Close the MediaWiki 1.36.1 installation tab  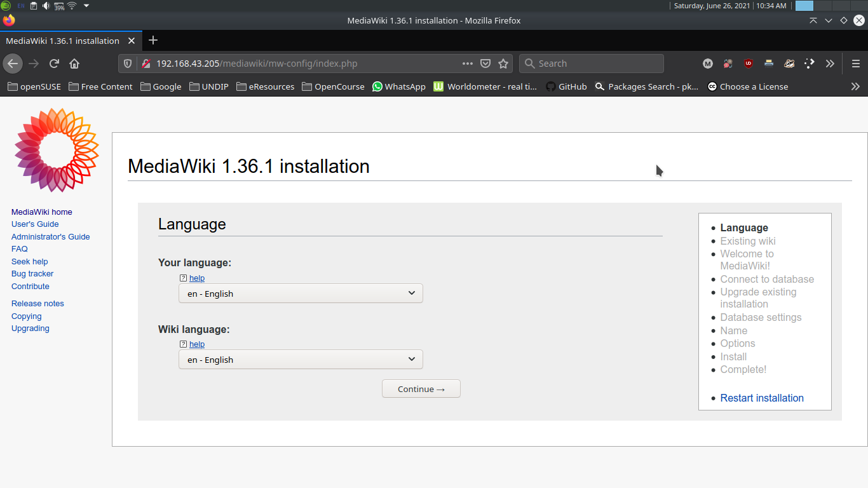point(132,41)
